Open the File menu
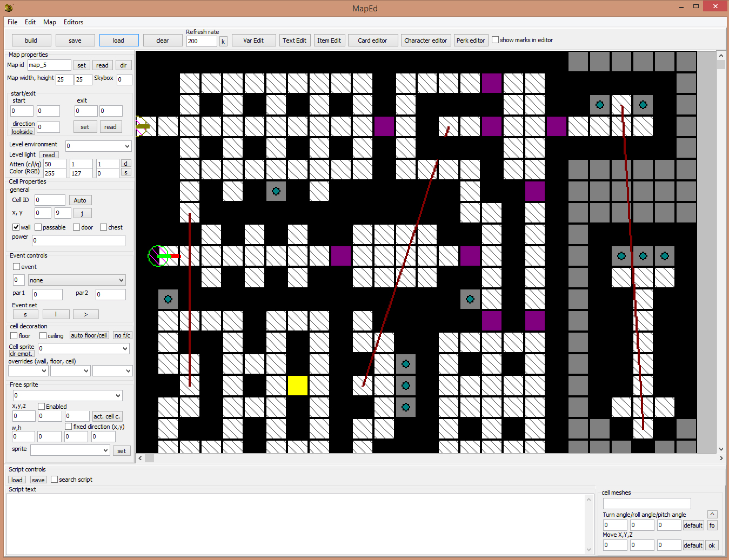The width and height of the screenshot is (729, 560). [x=12, y=22]
